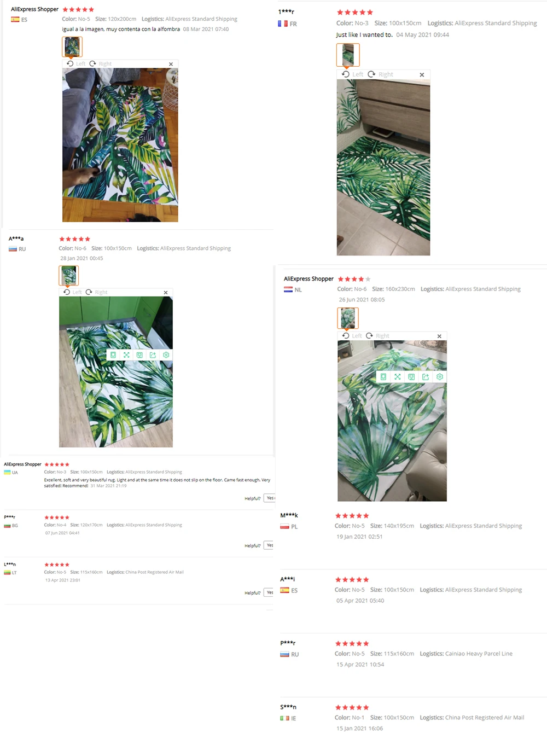Image resolution: width=547 pixels, height=756 pixels.
Task: Click the fullscreen icon on A***a's rug photo
Action: pos(126,355)
